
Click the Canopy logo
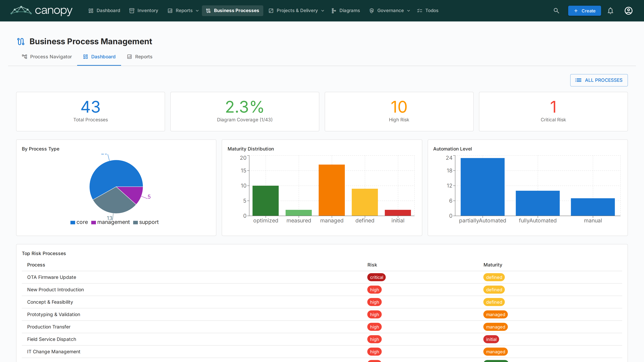click(x=41, y=11)
